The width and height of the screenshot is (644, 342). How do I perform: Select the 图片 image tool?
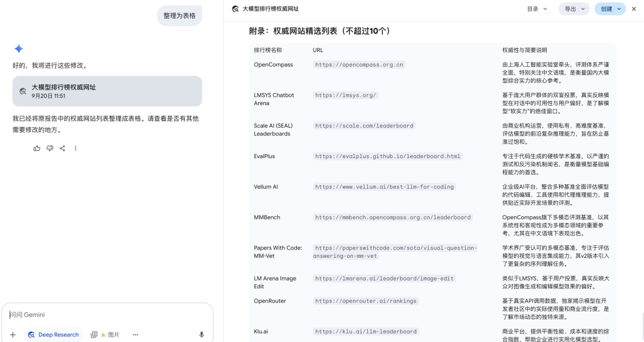[105, 335]
